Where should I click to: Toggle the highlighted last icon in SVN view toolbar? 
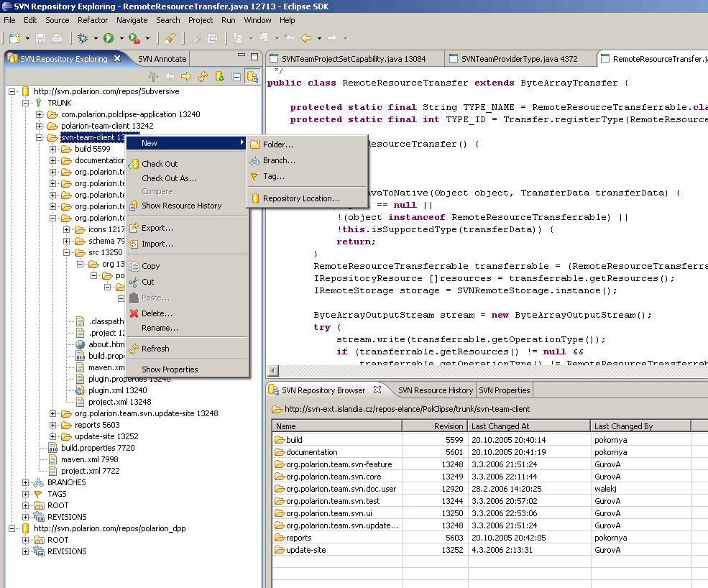coord(252,76)
